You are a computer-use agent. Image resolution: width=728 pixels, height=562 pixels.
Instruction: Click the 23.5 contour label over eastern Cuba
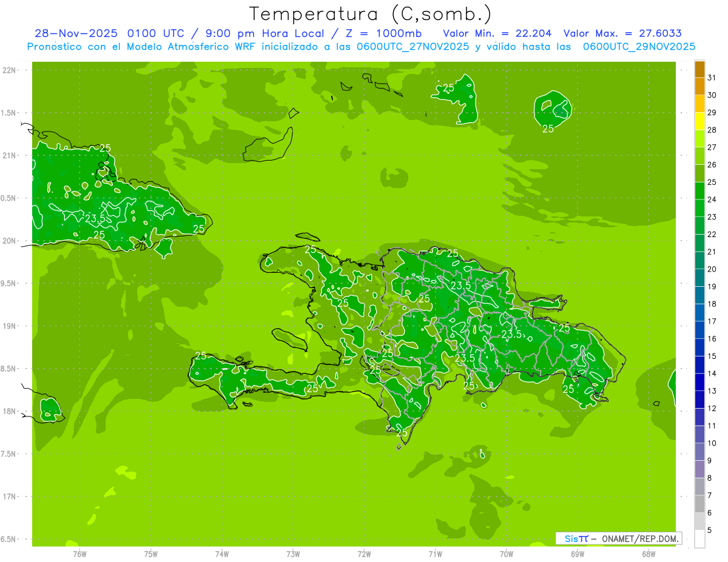pyautogui.click(x=96, y=219)
